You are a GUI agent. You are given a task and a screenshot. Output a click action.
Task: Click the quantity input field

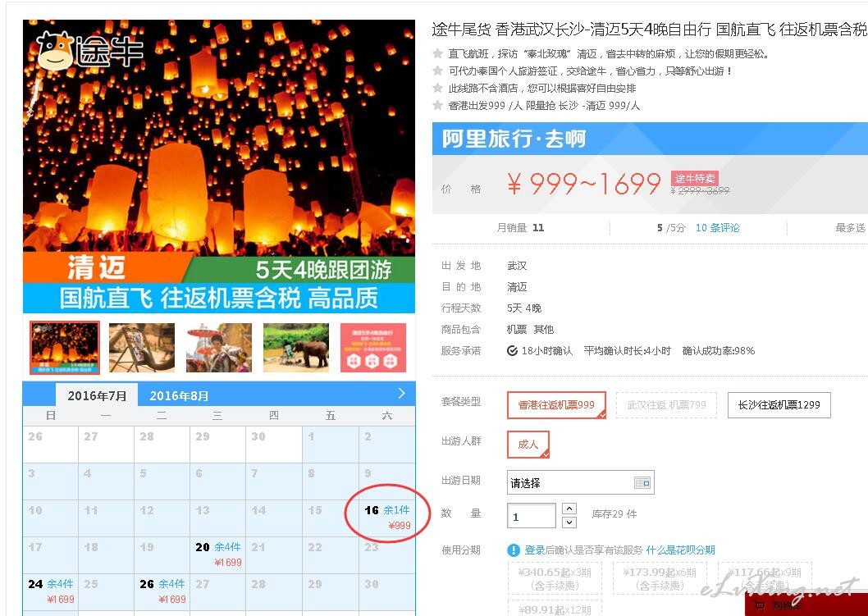pos(532,516)
